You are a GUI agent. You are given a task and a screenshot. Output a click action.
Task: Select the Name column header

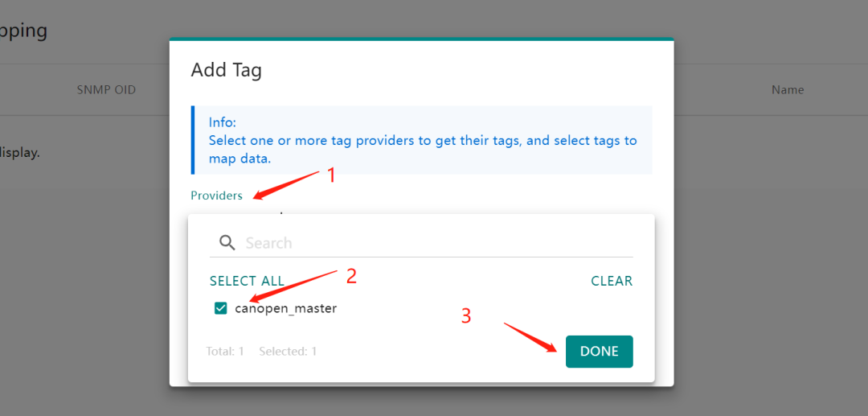click(x=787, y=90)
